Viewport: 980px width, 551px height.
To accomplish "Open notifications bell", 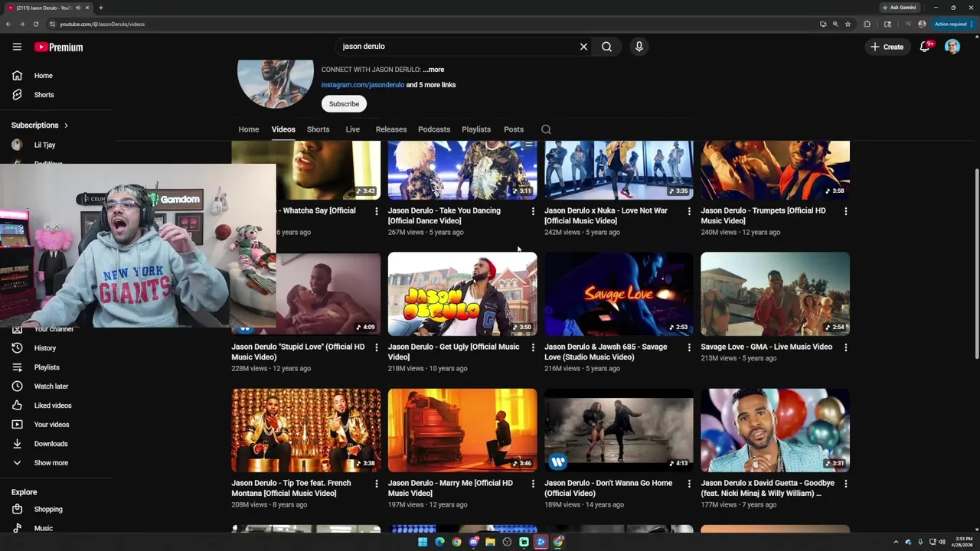I will click(x=925, y=47).
